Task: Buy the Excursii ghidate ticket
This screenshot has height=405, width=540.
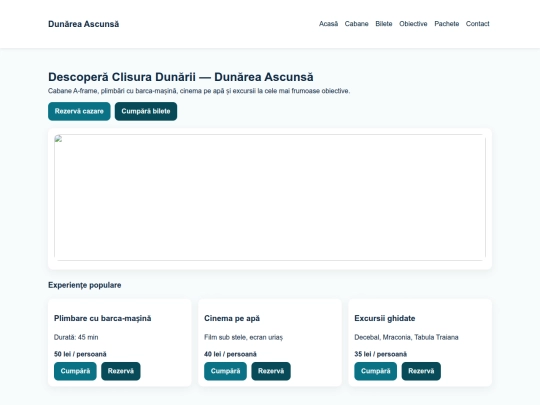Action: click(x=375, y=371)
